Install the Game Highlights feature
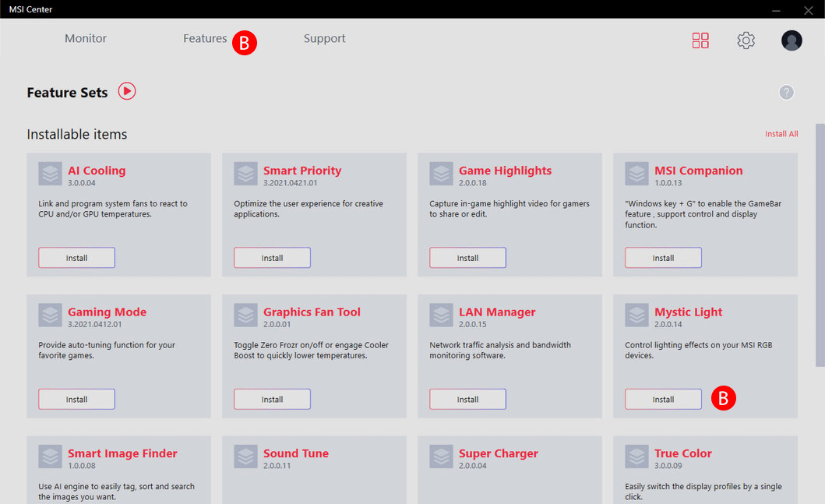 [x=467, y=258]
